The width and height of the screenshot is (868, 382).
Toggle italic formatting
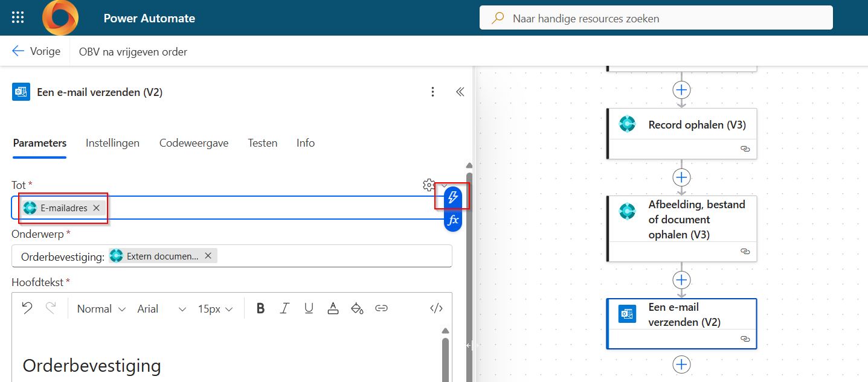[285, 308]
